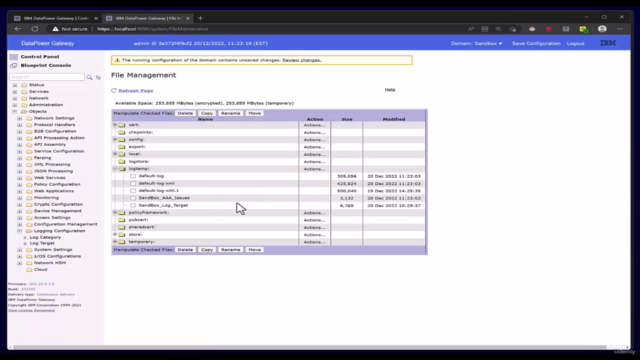
Task: Open the Domain Sandbox dropdown
Action: tap(476, 43)
